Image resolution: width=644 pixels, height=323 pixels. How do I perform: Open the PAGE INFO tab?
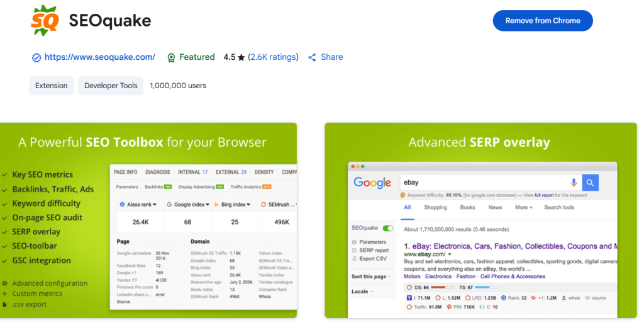point(125,172)
